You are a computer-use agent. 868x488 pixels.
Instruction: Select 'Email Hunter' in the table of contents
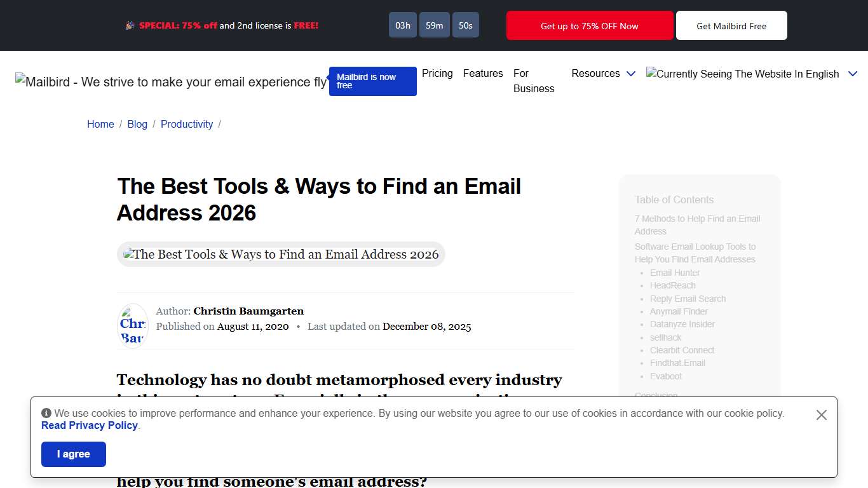(675, 272)
